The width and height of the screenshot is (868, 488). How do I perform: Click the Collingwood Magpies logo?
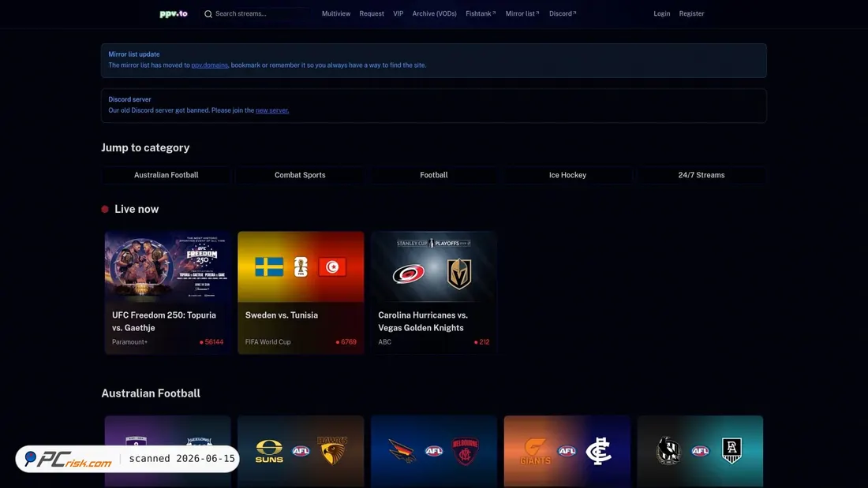(x=668, y=451)
